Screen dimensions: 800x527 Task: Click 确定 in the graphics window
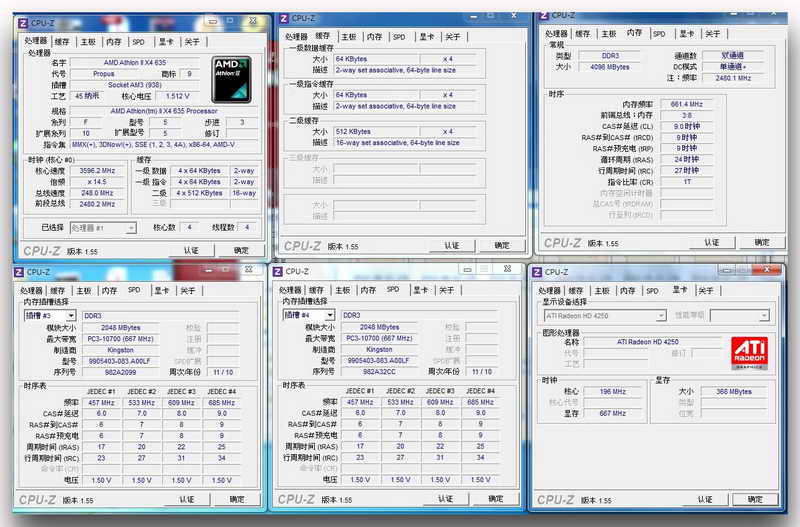pyautogui.click(x=755, y=499)
